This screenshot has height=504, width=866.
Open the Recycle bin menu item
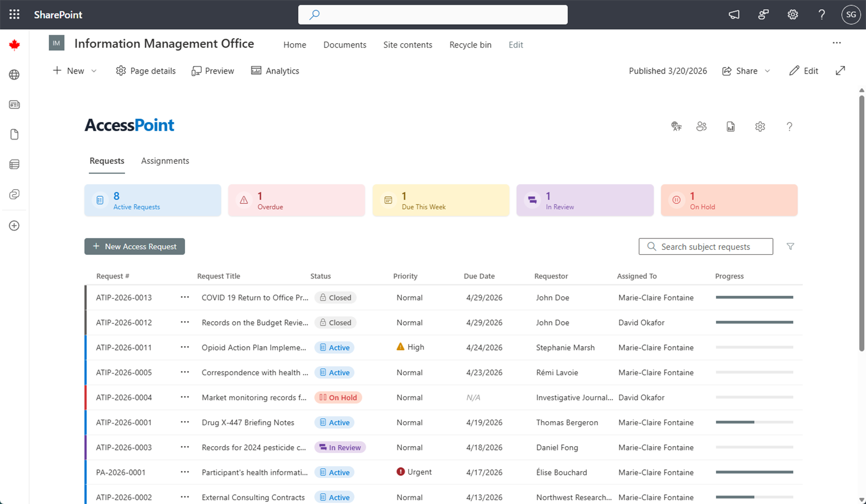pyautogui.click(x=470, y=44)
